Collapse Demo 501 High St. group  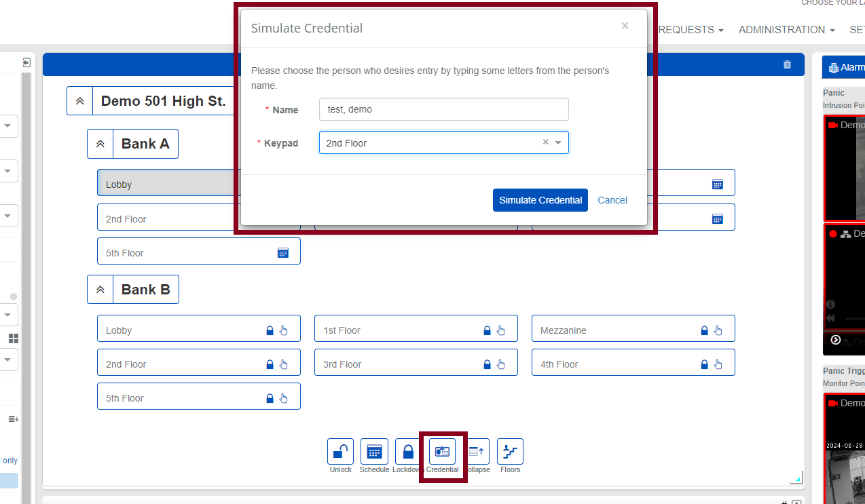coord(79,101)
